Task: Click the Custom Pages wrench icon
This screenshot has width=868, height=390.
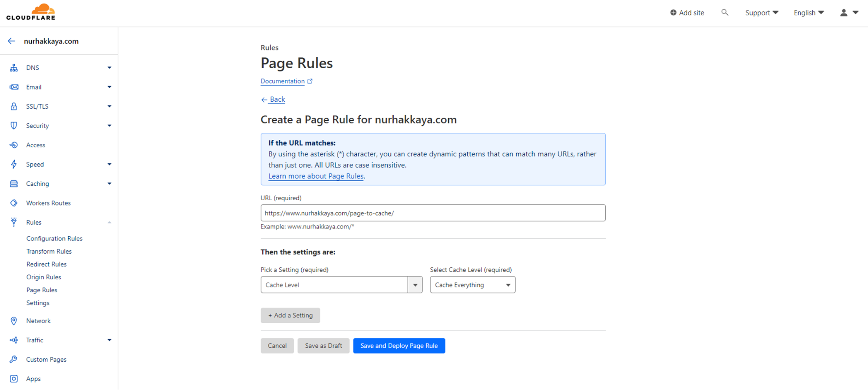Action: (14, 360)
